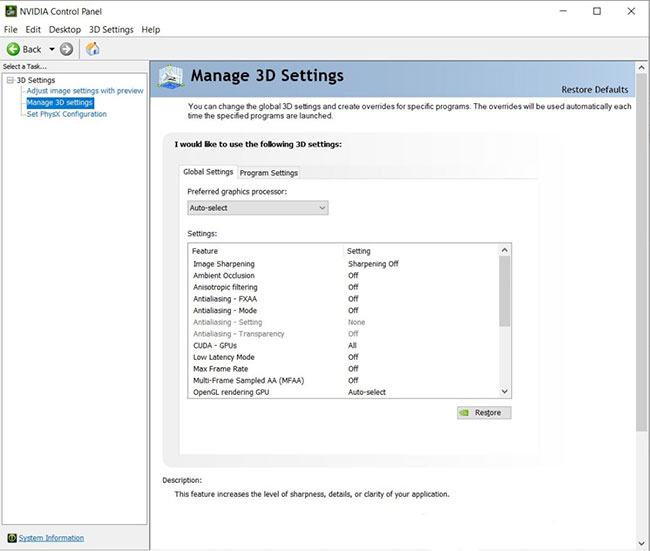Screen dimensions: 650x551
Task: Click the Home icon in toolbar
Action: 93,49
